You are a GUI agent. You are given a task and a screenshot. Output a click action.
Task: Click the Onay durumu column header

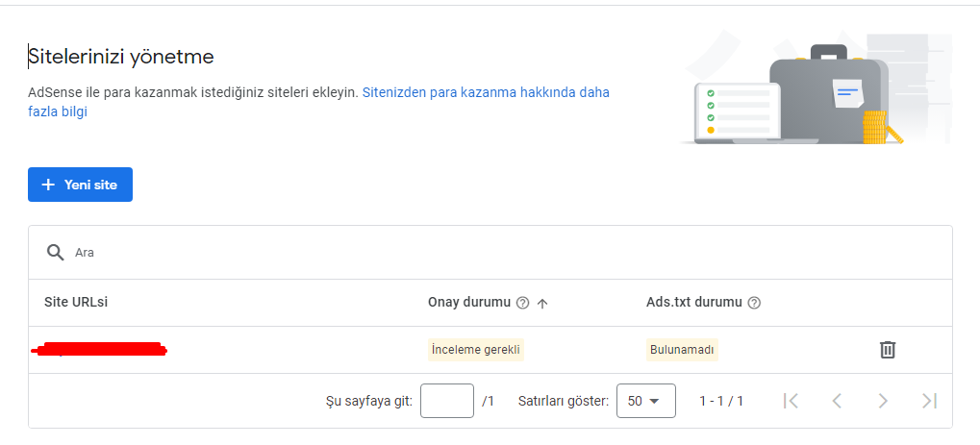pos(469,303)
